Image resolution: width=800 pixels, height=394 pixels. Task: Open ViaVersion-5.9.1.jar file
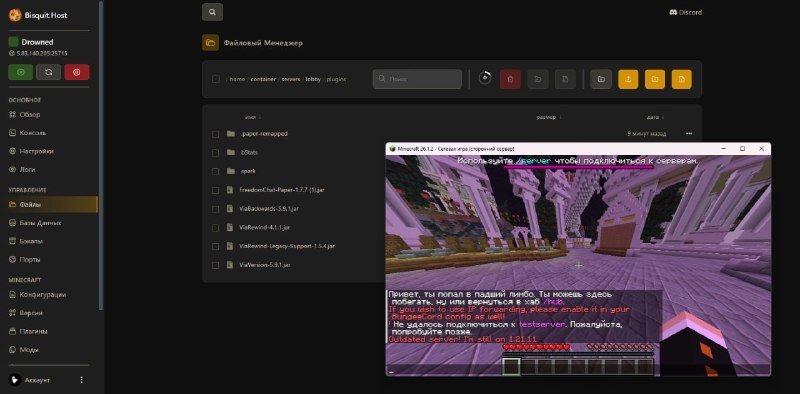click(265, 265)
